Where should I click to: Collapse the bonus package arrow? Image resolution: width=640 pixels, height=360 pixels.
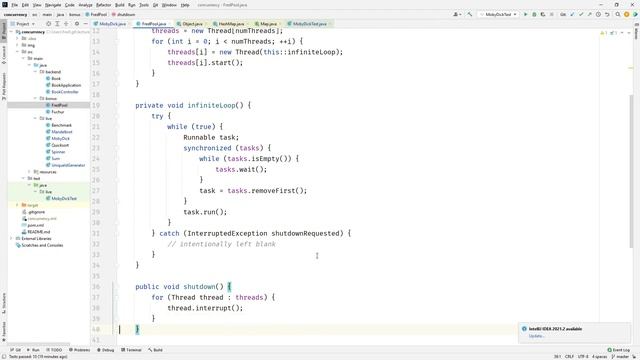pyautogui.click(x=36, y=98)
